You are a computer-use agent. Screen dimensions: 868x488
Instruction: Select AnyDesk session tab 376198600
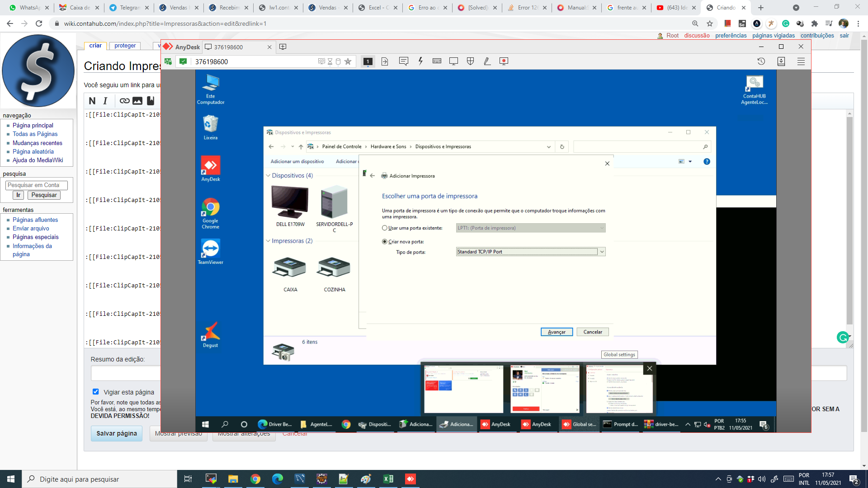pyautogui.click(x=238, y=47)
